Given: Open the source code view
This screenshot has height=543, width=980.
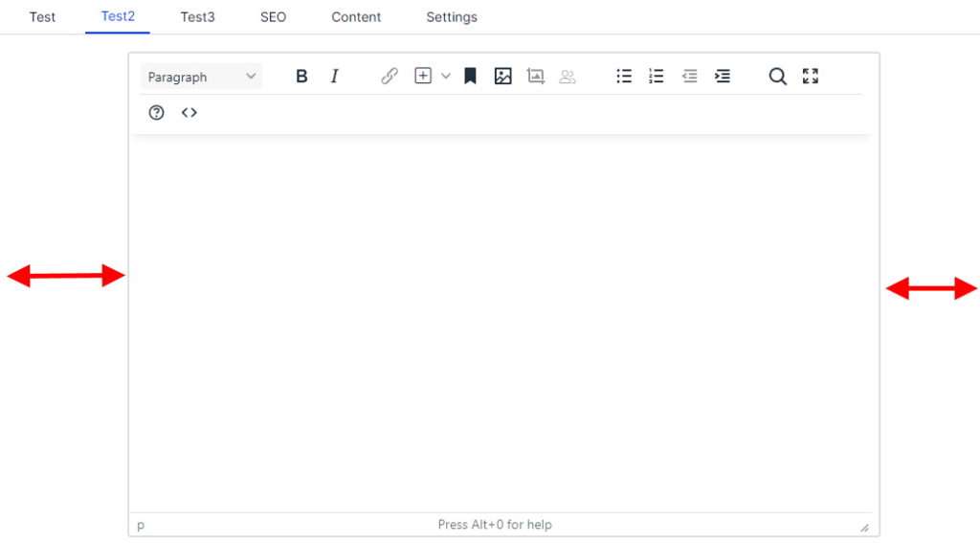Looking at the screenshot, I should click(x=189, y=113).
